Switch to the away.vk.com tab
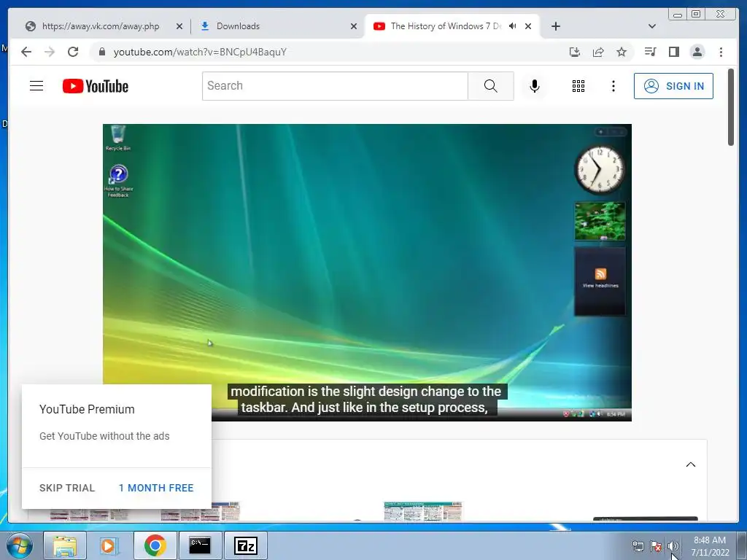 (x=100, y=26)
